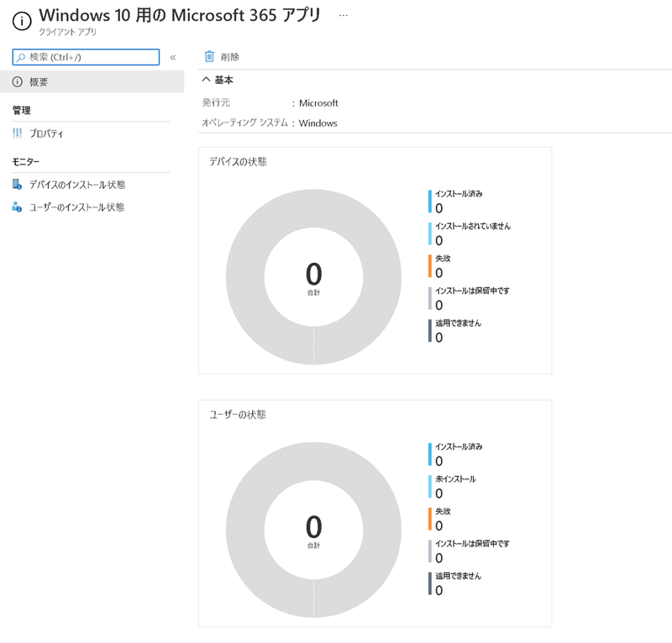Click the info icon beside the app title
672x643 pixels.
click(22, 21)
